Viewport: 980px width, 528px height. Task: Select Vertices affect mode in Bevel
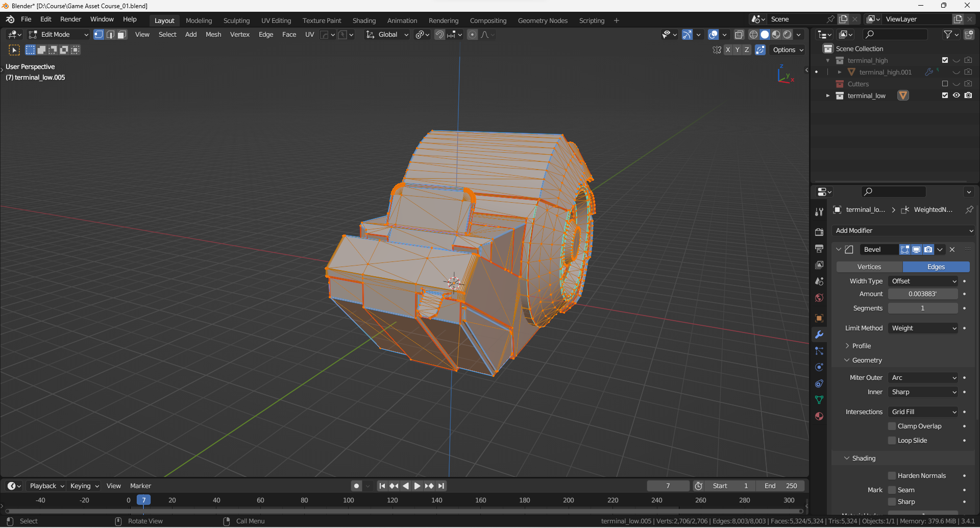click(x=869, y=267)
